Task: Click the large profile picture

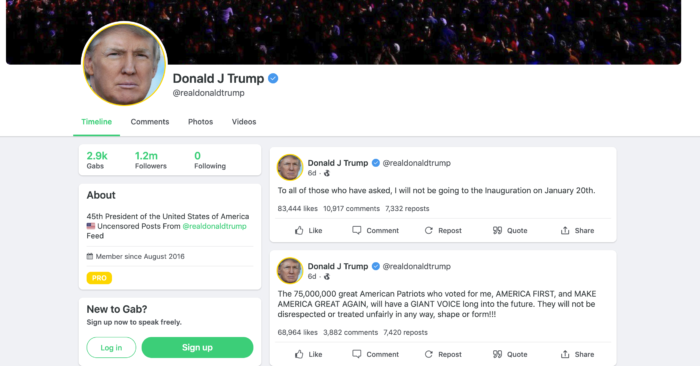Action: (124, 63)
